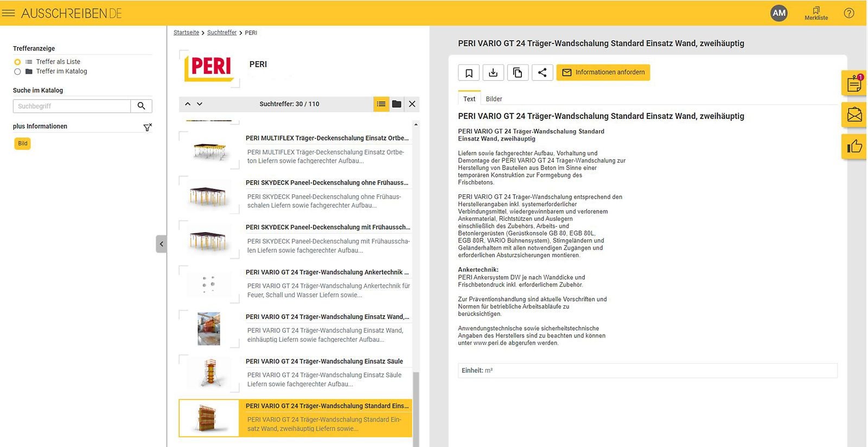
Task: Click the Suchbegriff search input field
Action: click(72, 106)
